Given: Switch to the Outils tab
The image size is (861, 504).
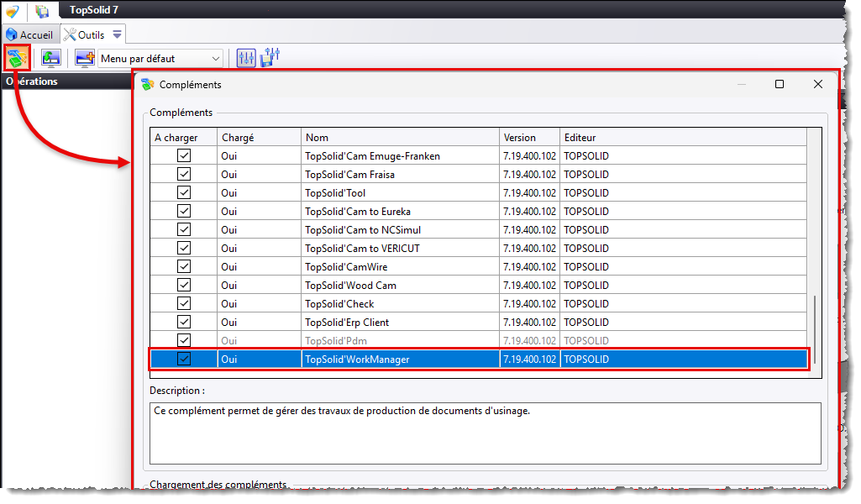Looking at the screenshot, I should (84, 34).
